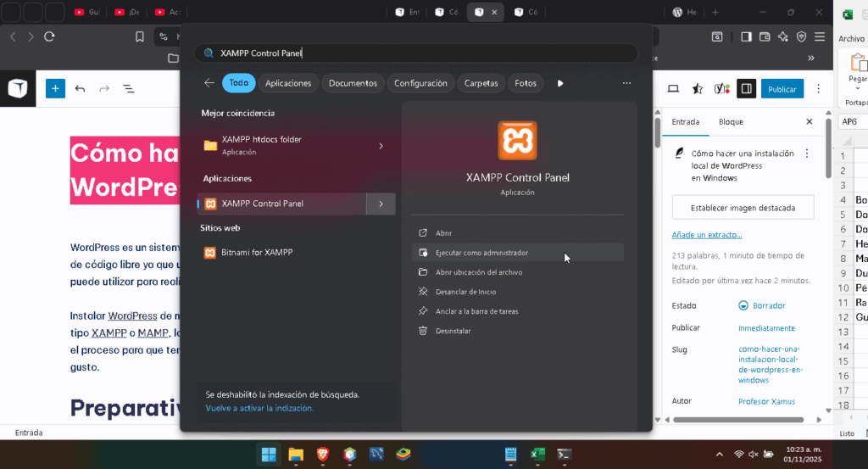Open the preview device icon in WordPress editor

pos(673,88)
